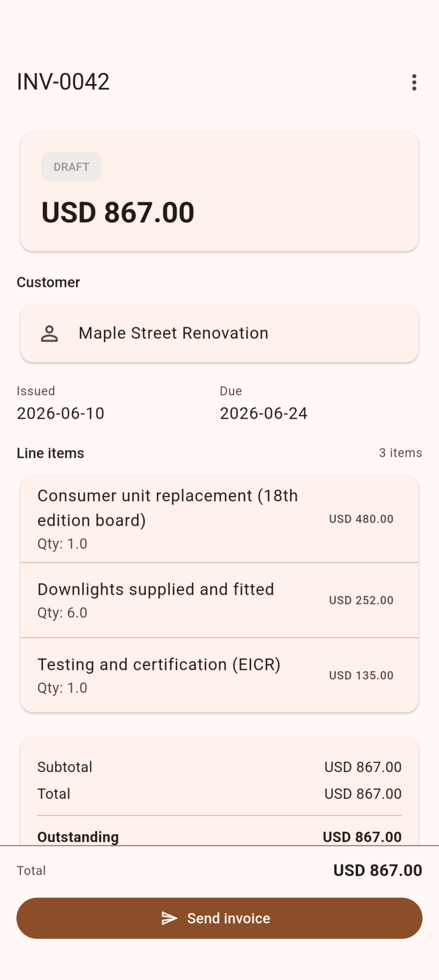Open the three-dot overflow menu
Image resolution: width=439 pixels, height=980 pixels.
pos(414,82)
